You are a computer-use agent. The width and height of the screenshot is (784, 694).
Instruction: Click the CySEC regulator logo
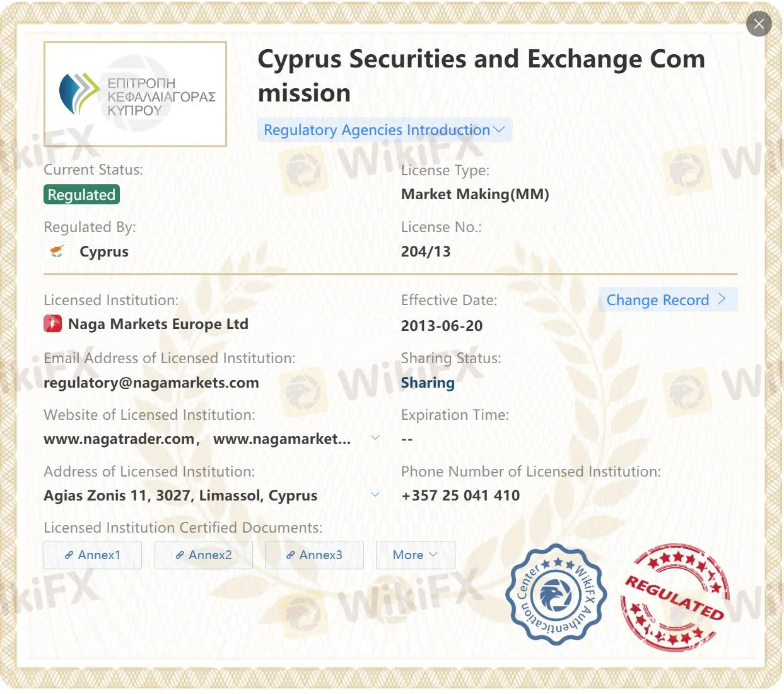135,94
